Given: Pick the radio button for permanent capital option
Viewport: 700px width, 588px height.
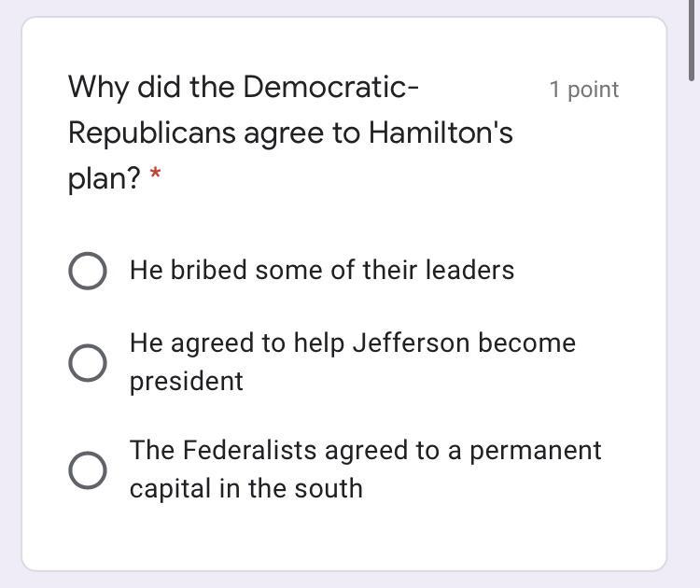Looking at the screenshot, I should 88,469.
